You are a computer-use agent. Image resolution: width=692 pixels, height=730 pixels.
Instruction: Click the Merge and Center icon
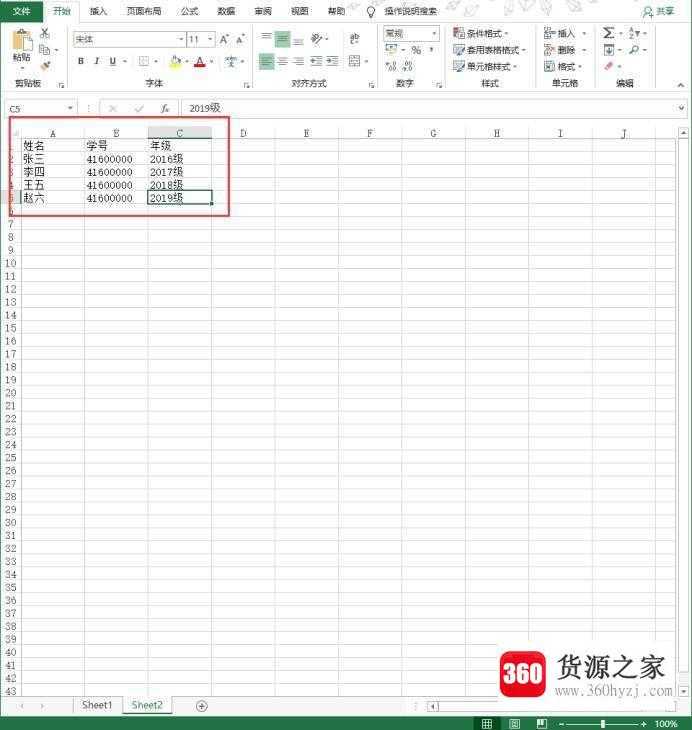(x=354, y=61)
